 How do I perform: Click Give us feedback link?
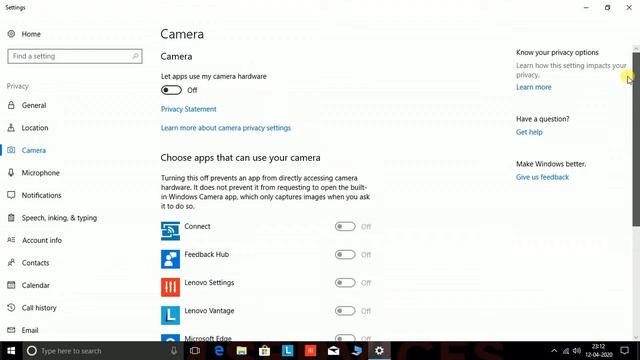tap(542, 177)
